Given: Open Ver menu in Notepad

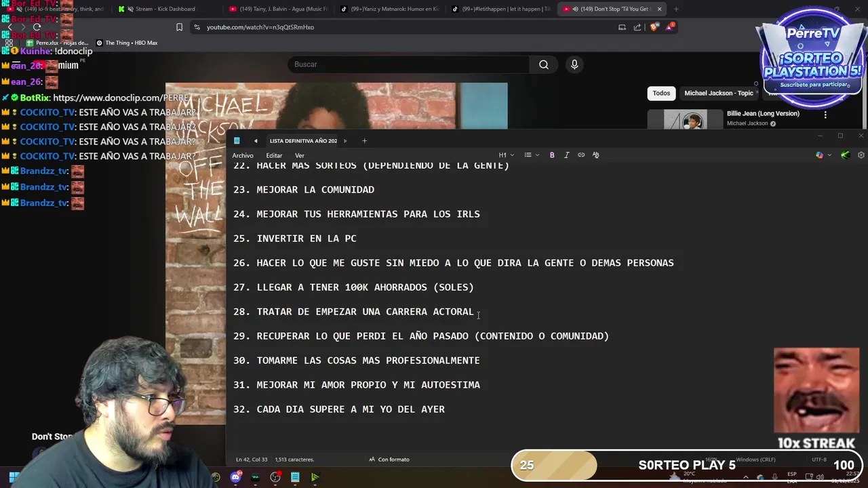Looking at the screenshot, I should coord(300,156).
